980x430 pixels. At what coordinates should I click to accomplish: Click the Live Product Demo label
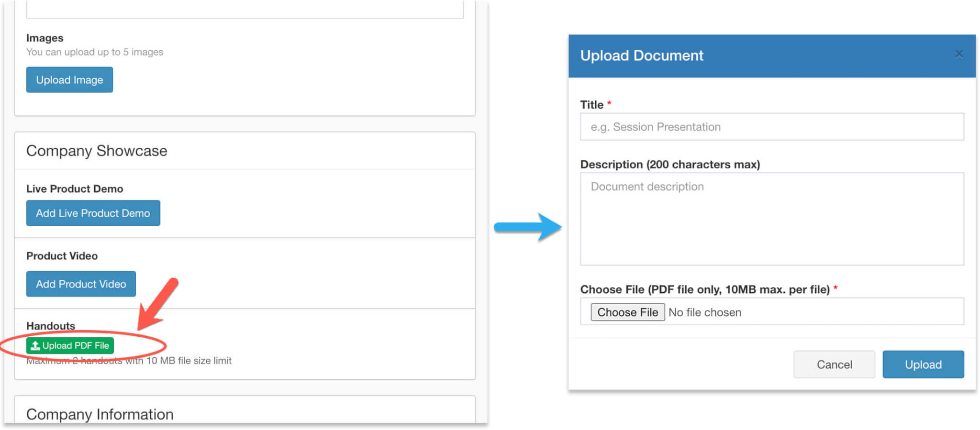point(75,189)
